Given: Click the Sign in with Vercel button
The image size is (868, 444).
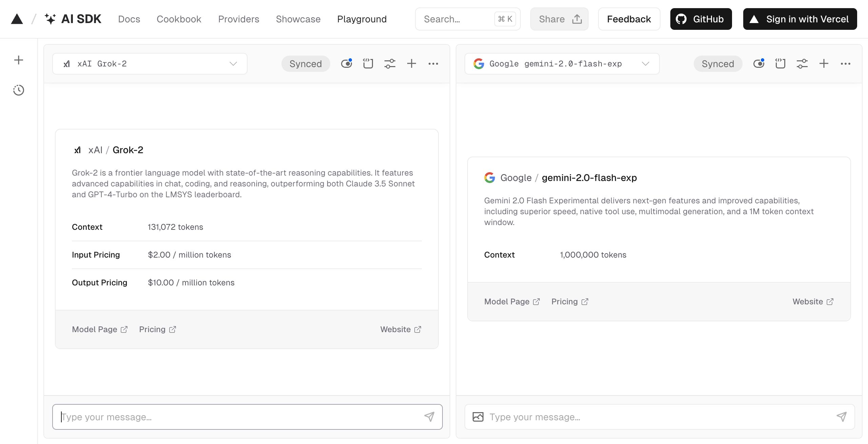Looking at the screenshot, I should (800, 19).
